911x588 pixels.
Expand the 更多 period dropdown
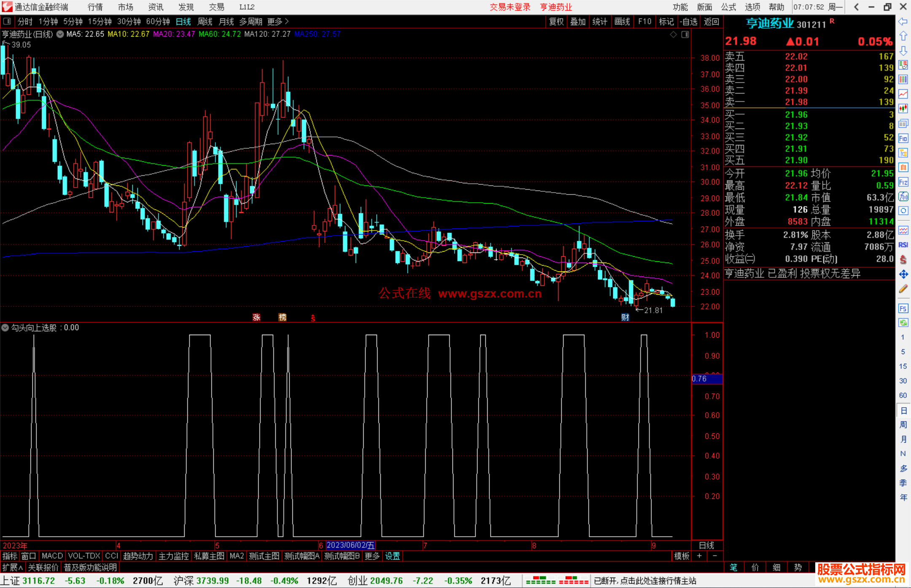278,21
